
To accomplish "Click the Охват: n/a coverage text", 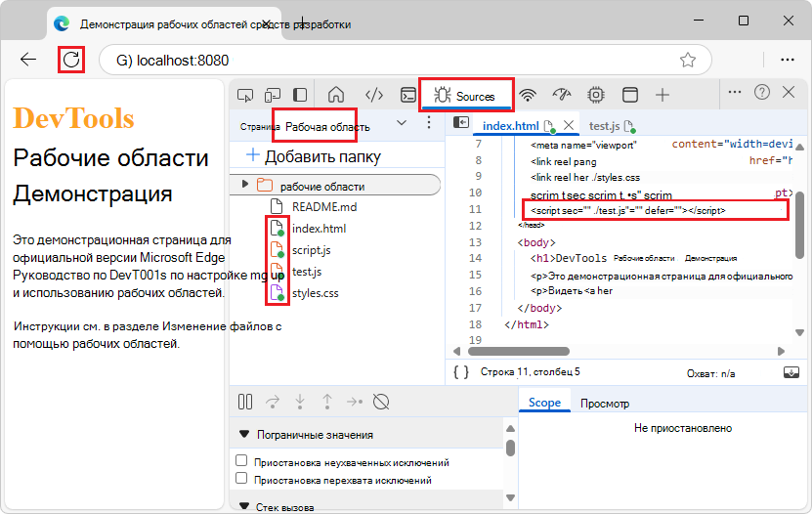I will point(710,373).
